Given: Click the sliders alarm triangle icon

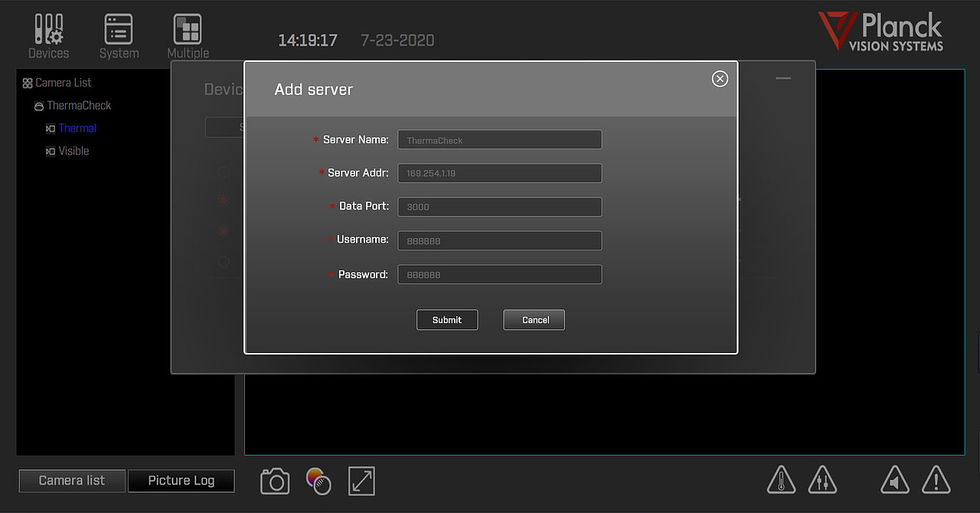Looking at the screenshot, I should tap(822, 480).
